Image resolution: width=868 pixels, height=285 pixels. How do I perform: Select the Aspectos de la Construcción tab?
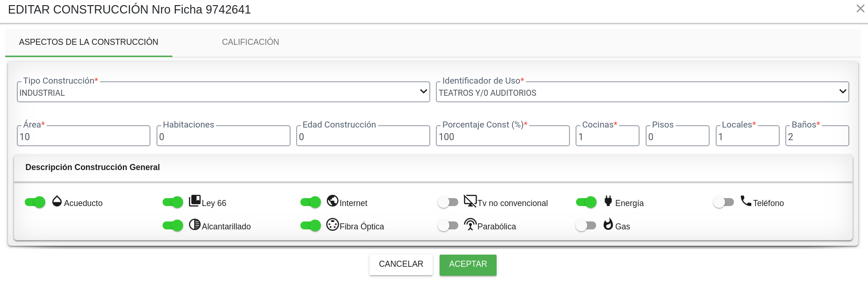point(89,42)
